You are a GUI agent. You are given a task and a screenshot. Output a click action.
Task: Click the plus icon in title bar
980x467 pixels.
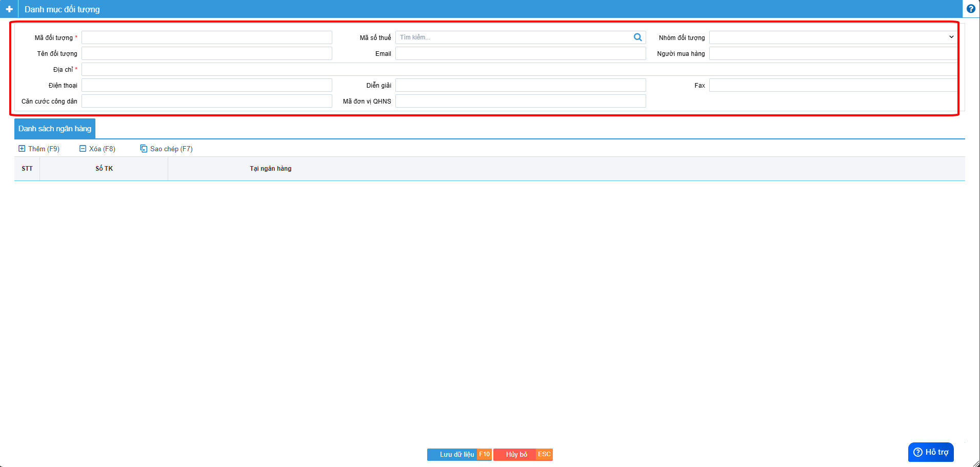(9, 9)
